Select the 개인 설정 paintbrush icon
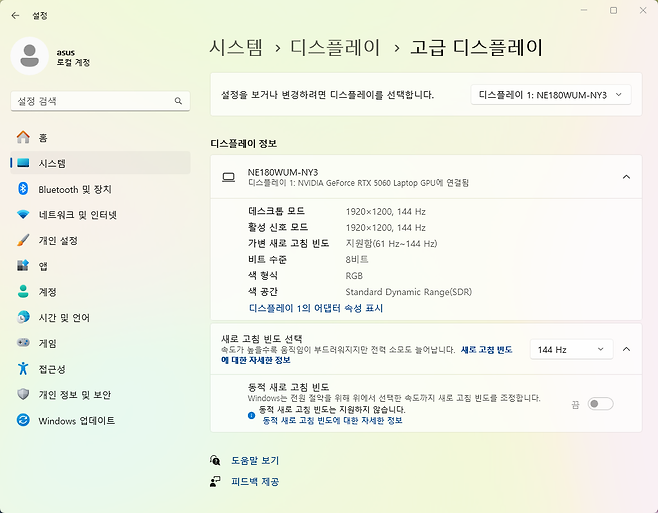This screenshot has width=658, height=513. tap(23, 240)
